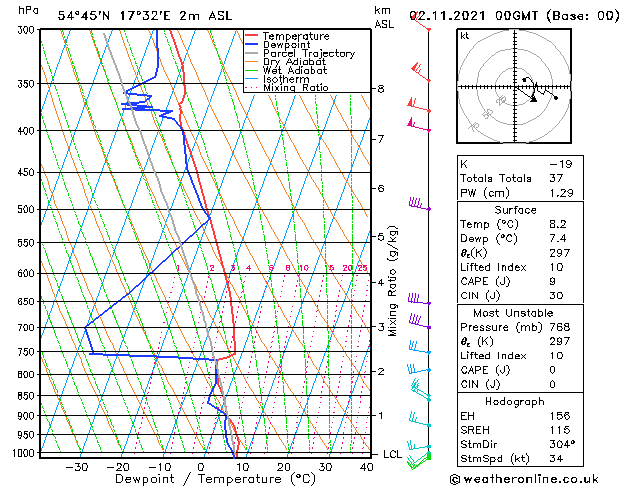Select the Wet Adiabat legend entry

point(295,71)
